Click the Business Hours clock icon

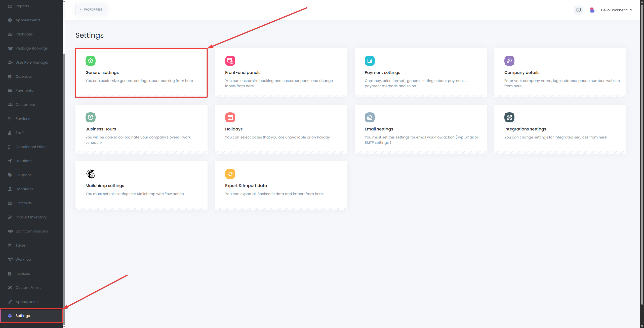(x=90, y=117)
